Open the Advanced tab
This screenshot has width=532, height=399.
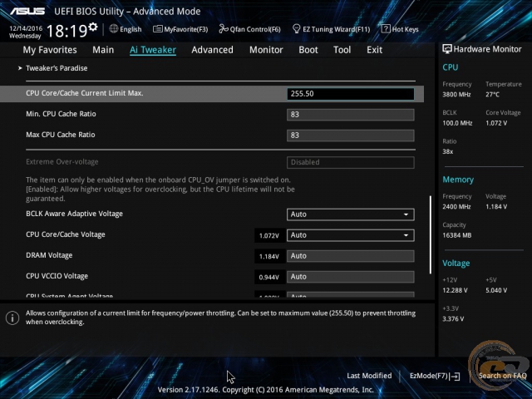[213, 50]
